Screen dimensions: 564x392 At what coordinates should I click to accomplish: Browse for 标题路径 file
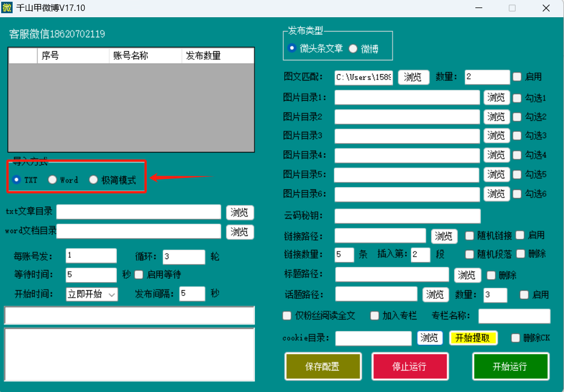click(467, 275)
